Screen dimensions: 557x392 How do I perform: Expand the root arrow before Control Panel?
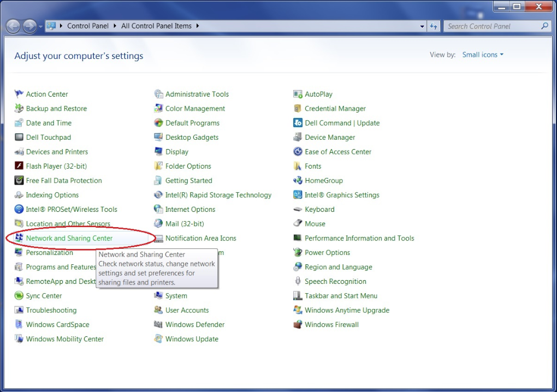(x=61, y=26)
